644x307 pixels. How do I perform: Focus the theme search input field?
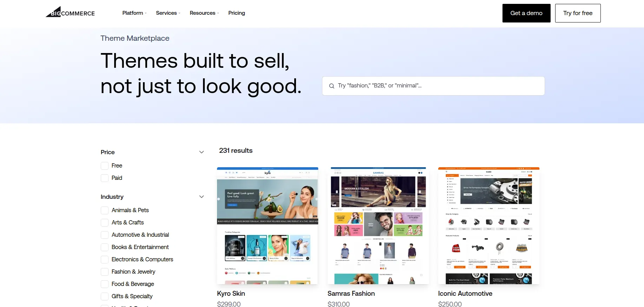(433, 86)
